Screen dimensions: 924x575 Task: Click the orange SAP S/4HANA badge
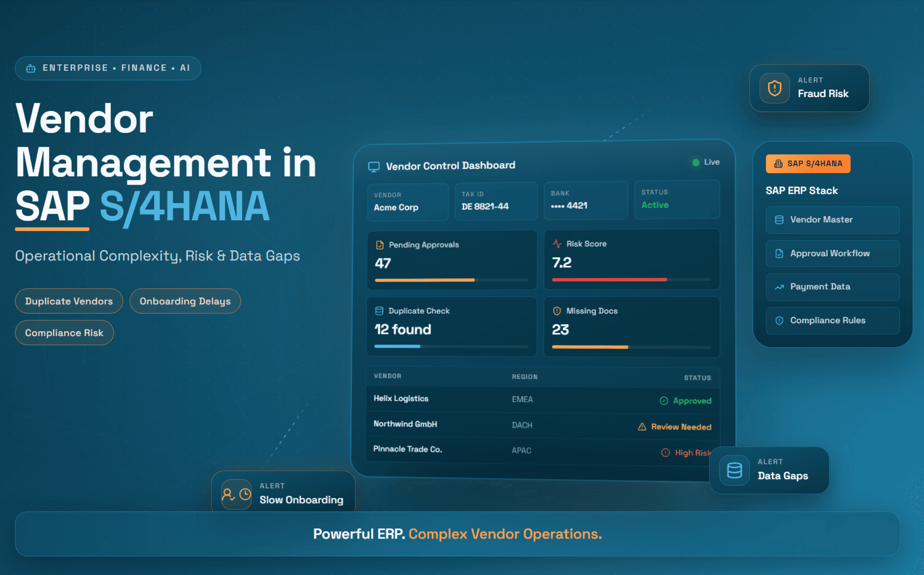[808, 163]
